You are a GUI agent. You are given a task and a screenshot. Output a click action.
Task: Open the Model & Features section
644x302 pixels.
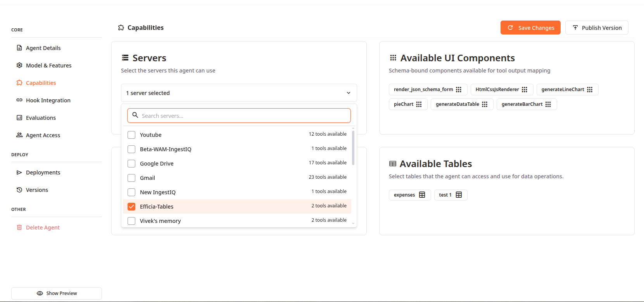[x=48, y=66]
